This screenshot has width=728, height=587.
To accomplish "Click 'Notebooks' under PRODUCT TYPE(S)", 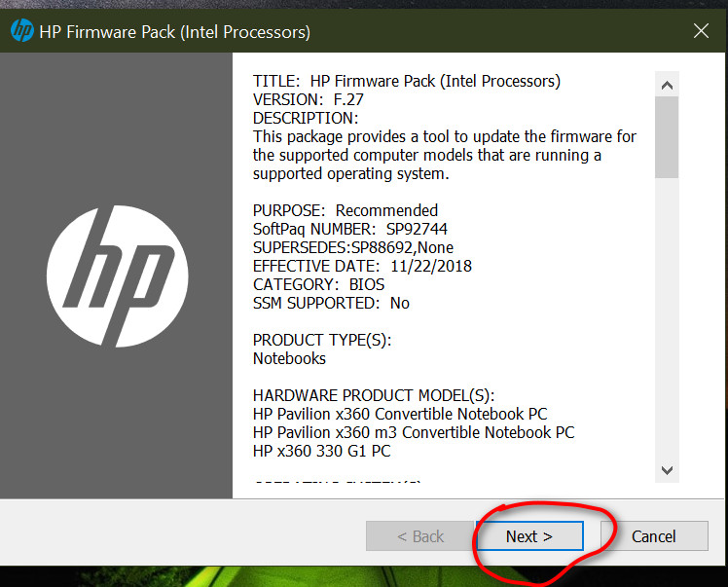I will (289, 358).
